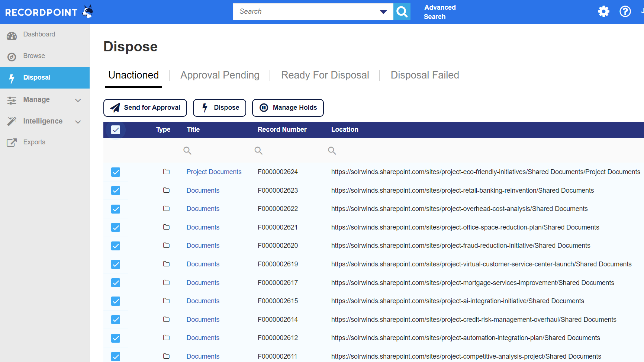Click the Send for Approval button
The width and height of the screenshot is (644, 362).
coord(145,108)
